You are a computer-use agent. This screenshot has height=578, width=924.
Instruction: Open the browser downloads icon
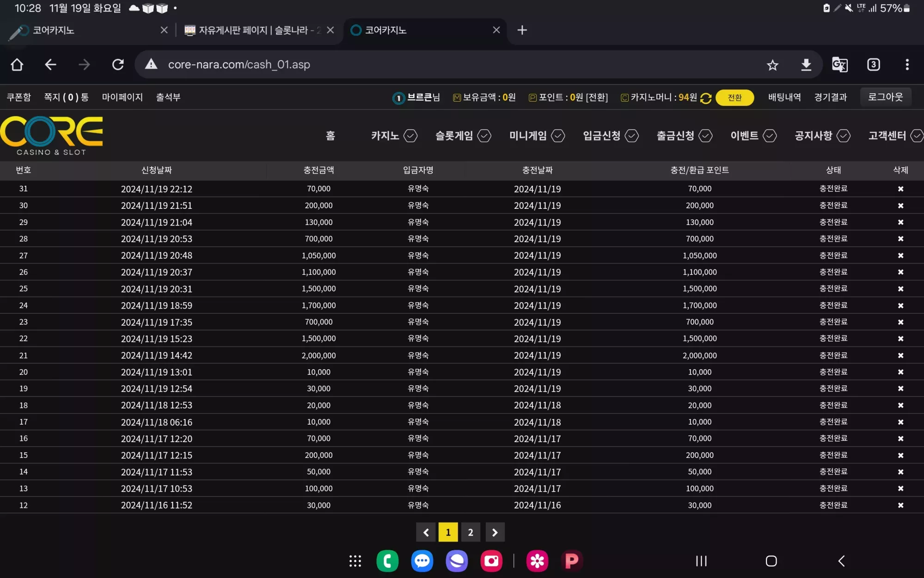tap(806, 65)
